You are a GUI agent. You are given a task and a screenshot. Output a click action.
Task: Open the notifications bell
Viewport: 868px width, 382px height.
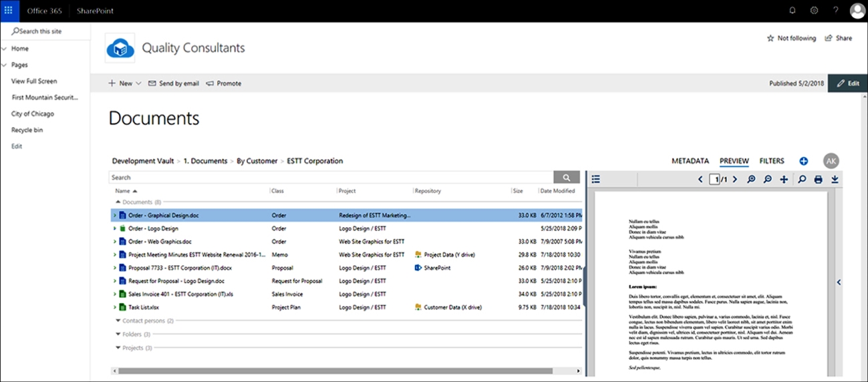click(792, 11)
